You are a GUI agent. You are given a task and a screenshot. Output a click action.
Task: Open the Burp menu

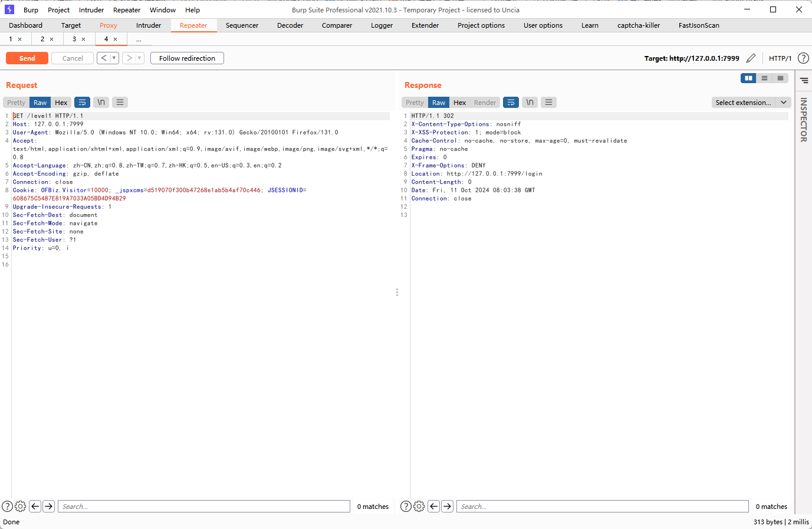click(x=31, y=10)
